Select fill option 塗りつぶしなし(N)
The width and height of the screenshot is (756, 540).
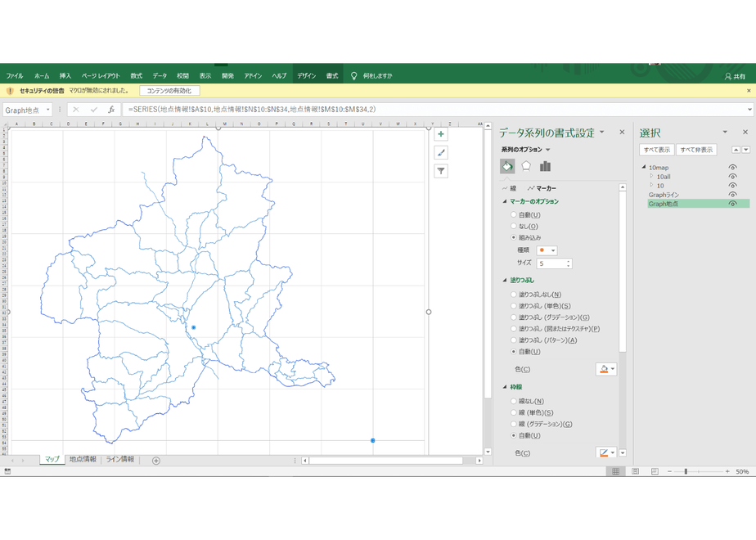tap(514, 295)
